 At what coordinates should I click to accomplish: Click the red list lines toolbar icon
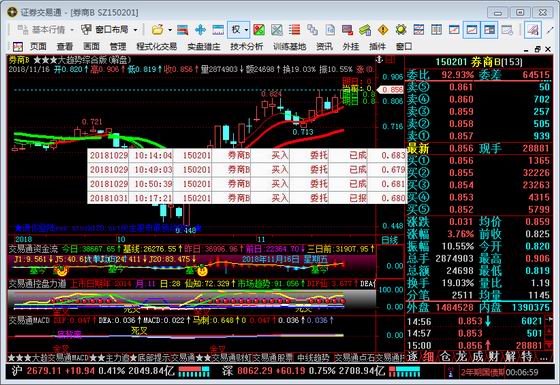pyautogui.click(x=294, y=30)
